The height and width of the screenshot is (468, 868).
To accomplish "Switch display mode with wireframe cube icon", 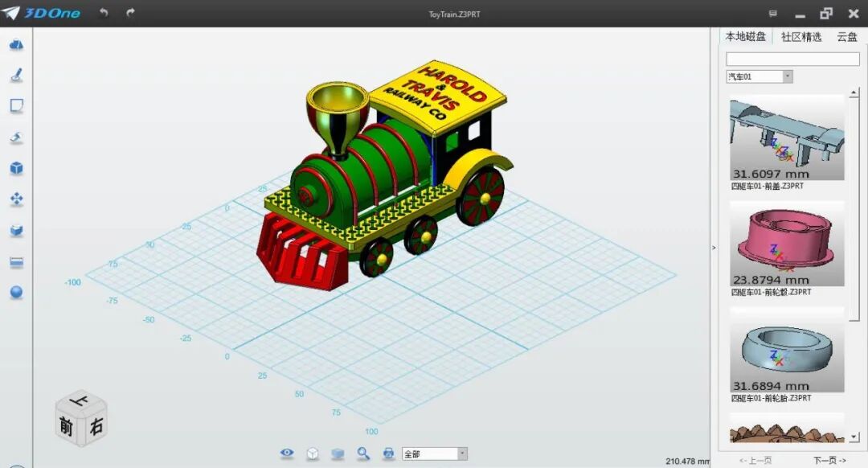I will click(313, 454).
